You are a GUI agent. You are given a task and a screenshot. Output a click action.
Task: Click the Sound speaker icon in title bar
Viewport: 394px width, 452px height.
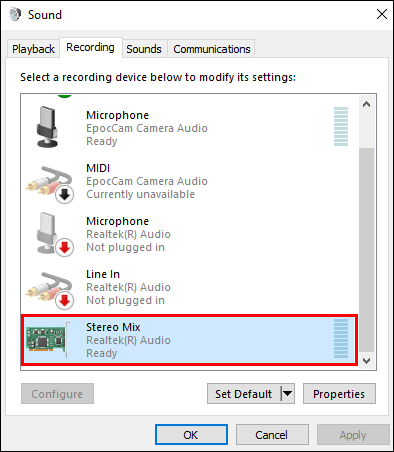15,14
